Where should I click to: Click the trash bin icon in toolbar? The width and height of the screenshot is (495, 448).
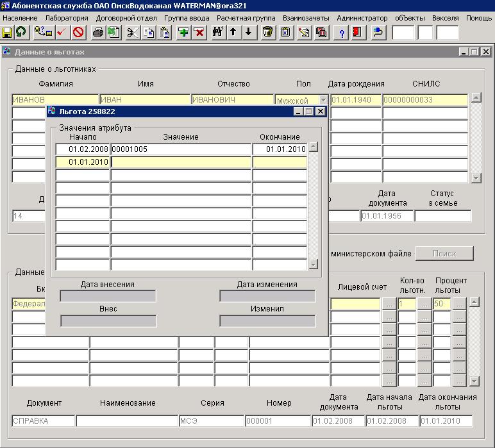268,32
